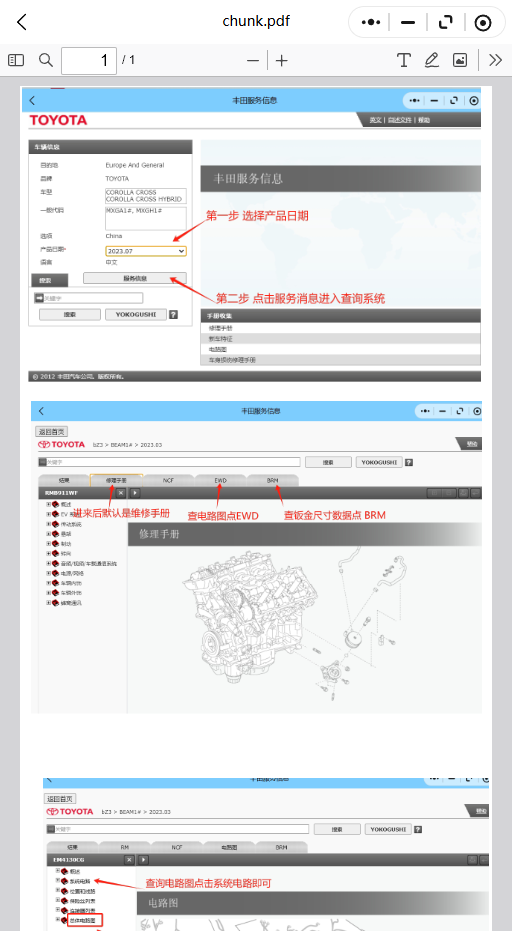Open the 2023.07 product date dropdown
The height and width of the screenshot is (931, 512).
(x=146, y=251)
